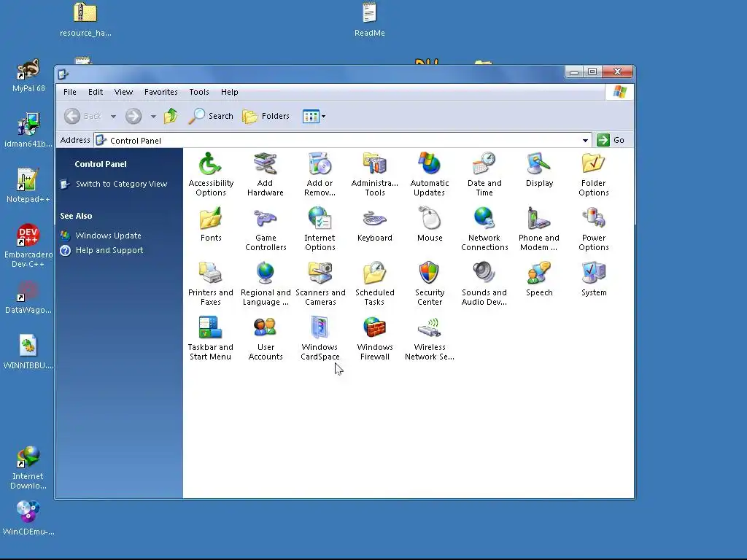
Task: Open Scheduled Tasks icon
Action: [x=375, y=284]
